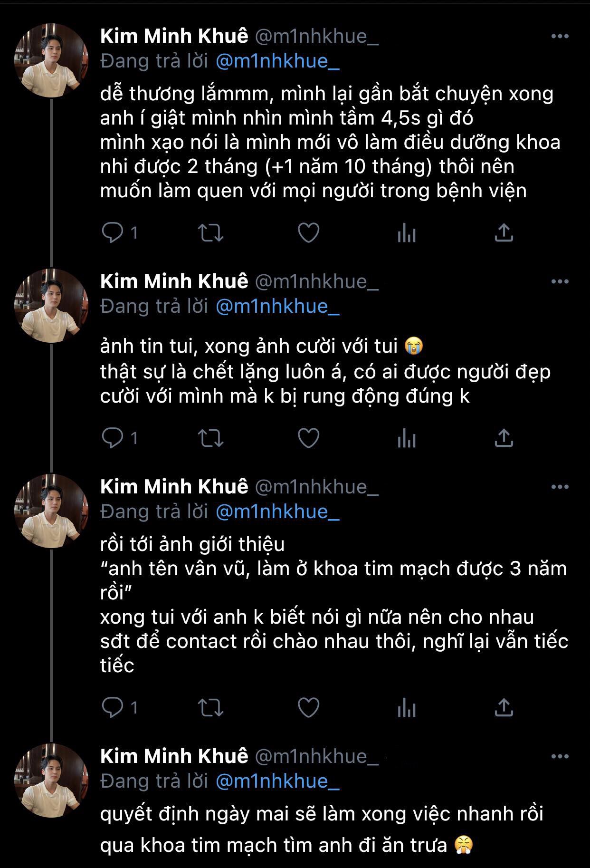This screenshot has height=868, width=590.
Task: Retweet the tweet starting "ảnh tin tui"
Action: [210, 438]
